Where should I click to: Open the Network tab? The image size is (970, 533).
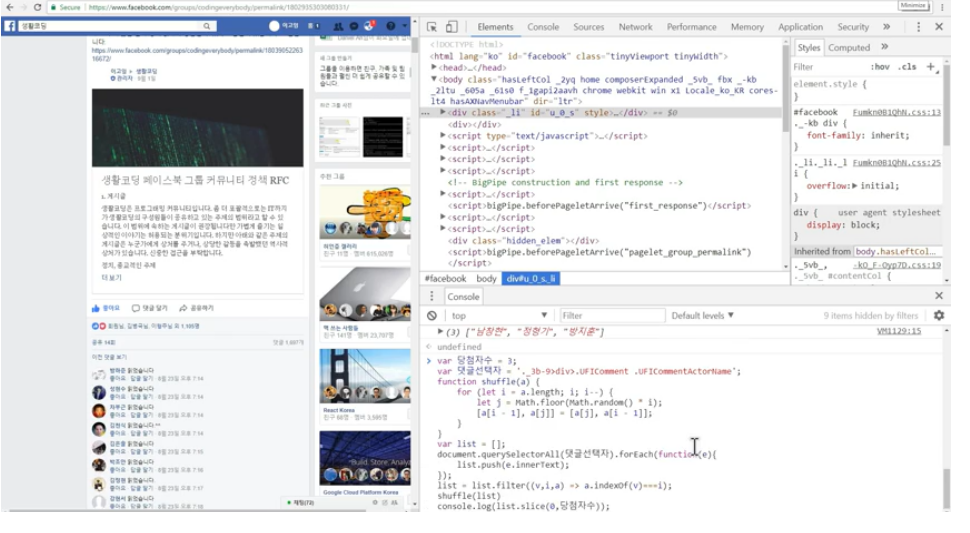[x=635, y=27]
